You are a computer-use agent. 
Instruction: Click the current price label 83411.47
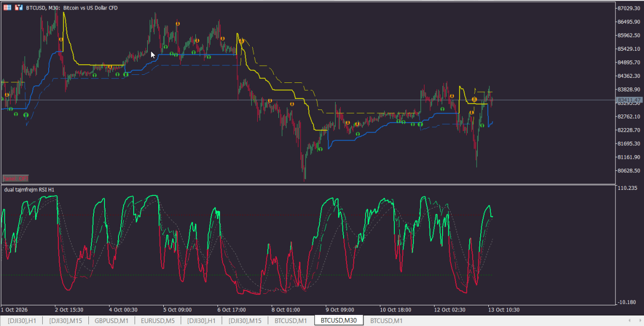[x=630, y=100]
